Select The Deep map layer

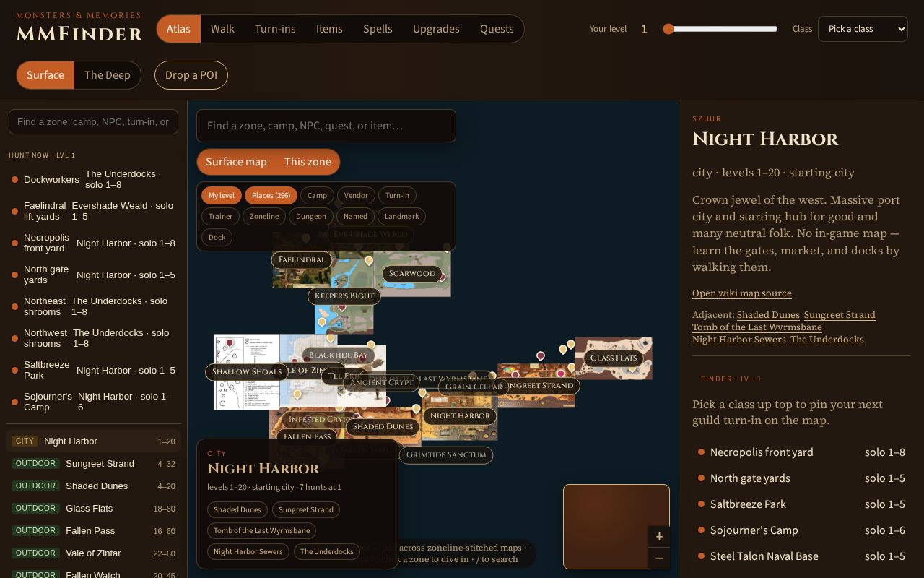coord(108,75)
